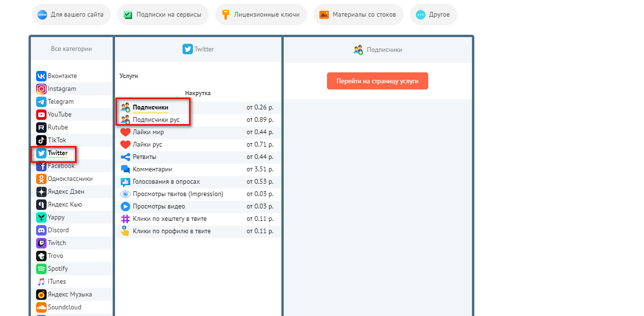Viewport: 644px width, 316px height.
Task: Click the Яндекс Дзен star icon
Action: point(41,192)
